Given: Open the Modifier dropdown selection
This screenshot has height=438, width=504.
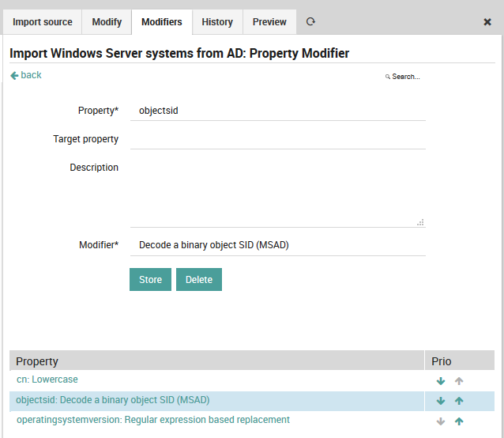Looking at the screenshot, I should click(277, 245).
